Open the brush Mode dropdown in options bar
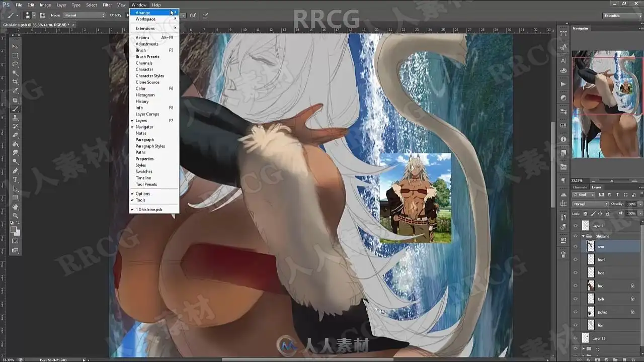This screenshot has width=644, height=362. (84, 15)
